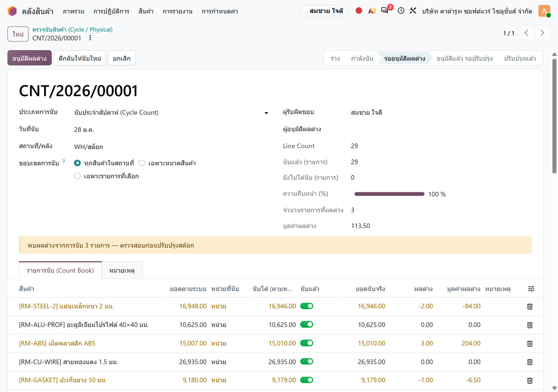Delete the RM-GASKET line
The width and height of the screenshot is (558, 392).
530,380
